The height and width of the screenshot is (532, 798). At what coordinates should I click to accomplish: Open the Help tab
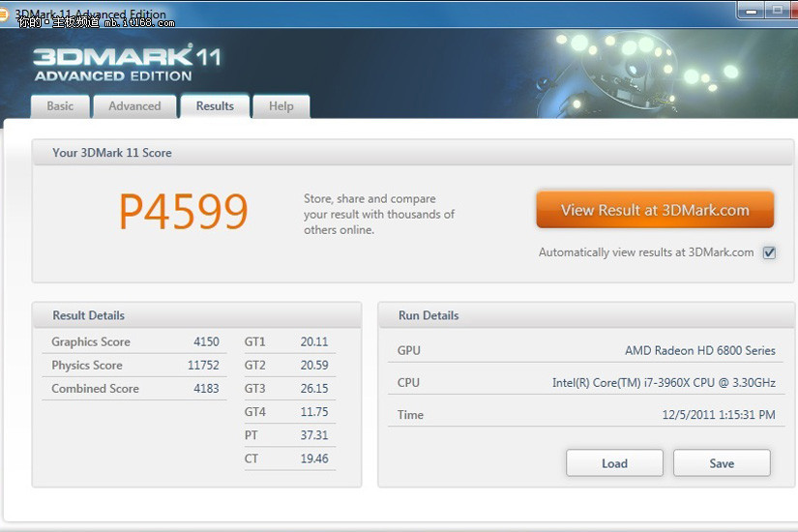(x=281, y=106)
